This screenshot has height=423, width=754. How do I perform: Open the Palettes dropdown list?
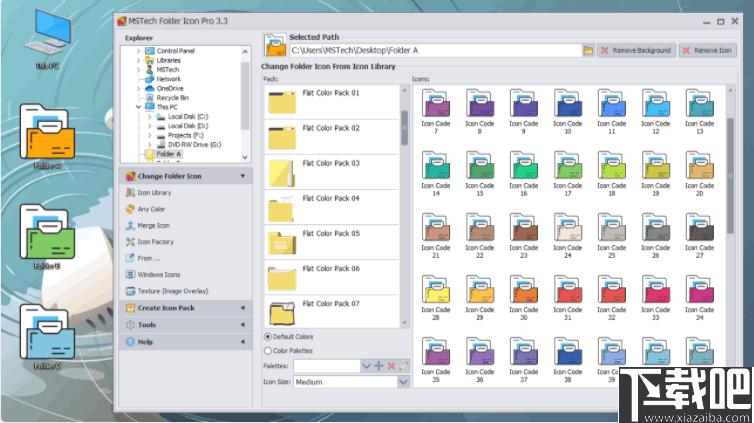coord(366,366)
